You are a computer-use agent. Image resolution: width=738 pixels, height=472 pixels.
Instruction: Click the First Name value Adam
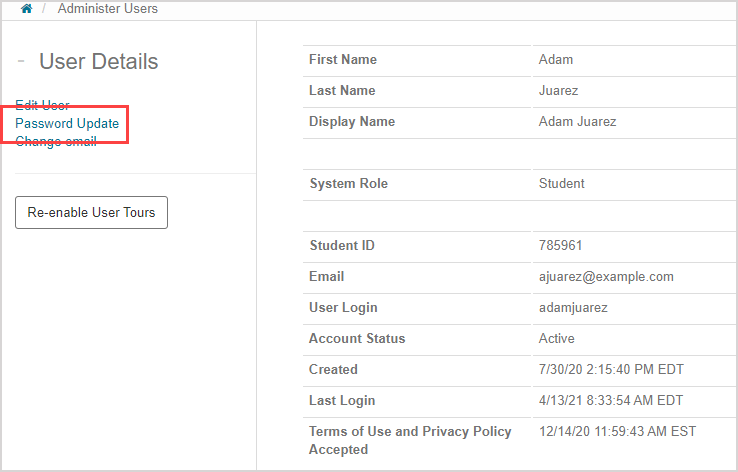tap(556, 60)
